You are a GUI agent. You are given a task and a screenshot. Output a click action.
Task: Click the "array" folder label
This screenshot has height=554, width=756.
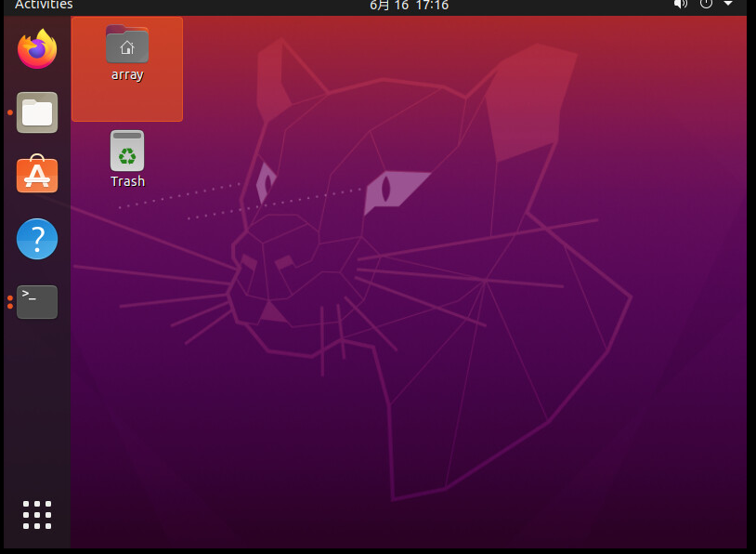click(x=127, y=74)
